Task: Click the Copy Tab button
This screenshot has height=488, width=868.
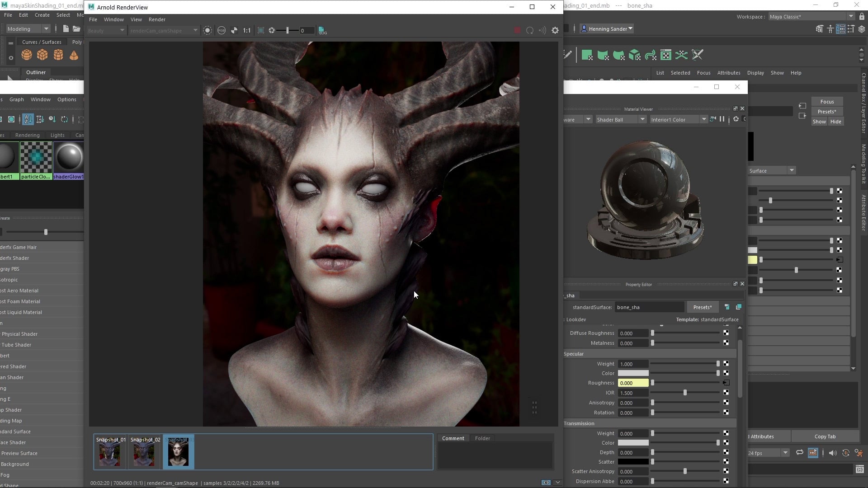Action: [x=825, y=436]
